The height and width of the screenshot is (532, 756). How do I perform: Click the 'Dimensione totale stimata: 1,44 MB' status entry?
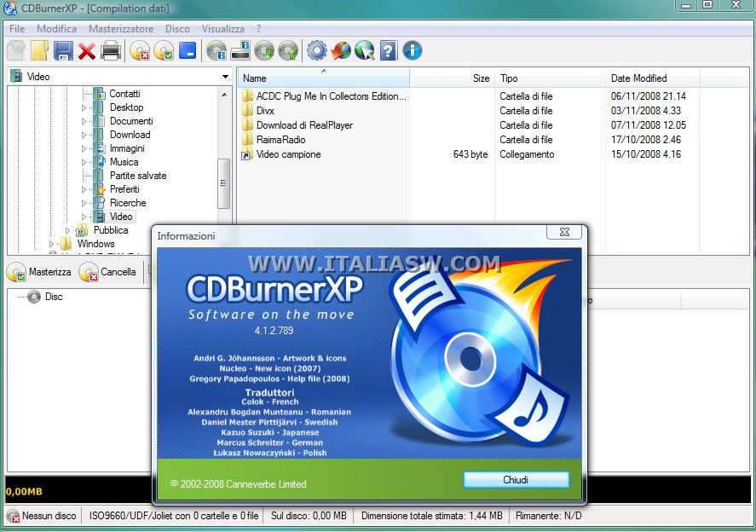(x=431, y=516)
